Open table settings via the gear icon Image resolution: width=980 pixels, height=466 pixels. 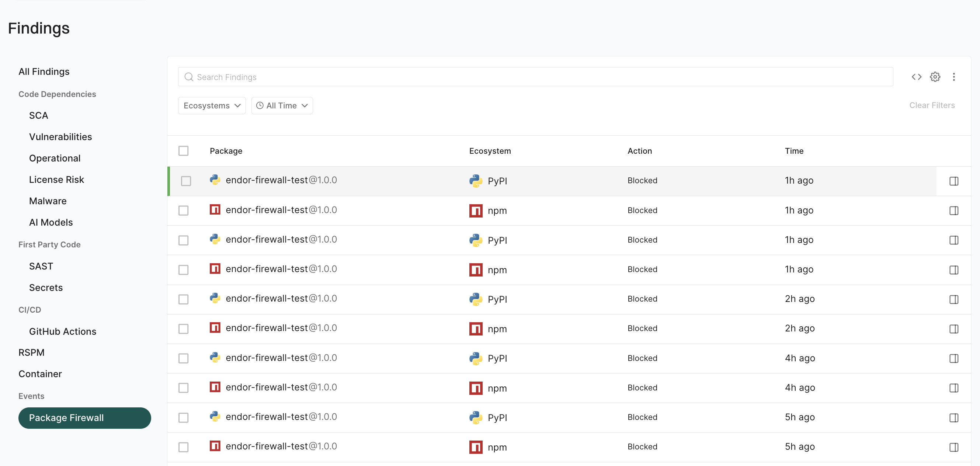(x=935, y=76)
